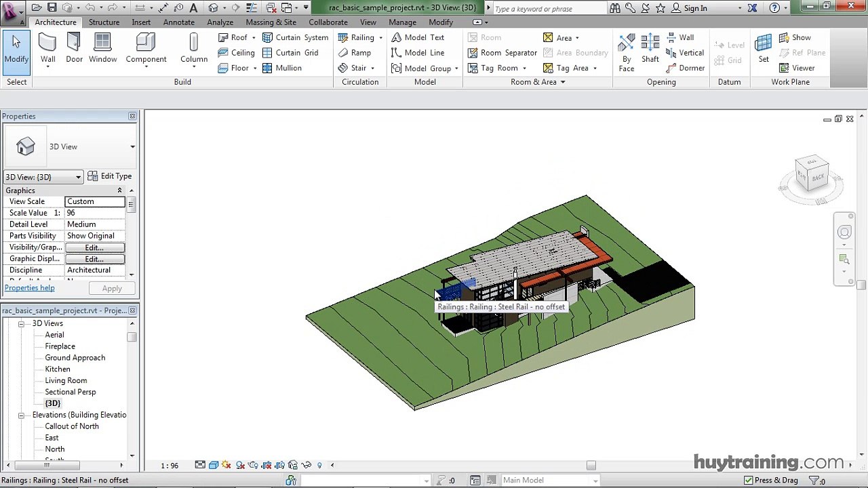The image size is (868, 488).
Task: Select the structural Column tool
Action: (x=194, y=49)
